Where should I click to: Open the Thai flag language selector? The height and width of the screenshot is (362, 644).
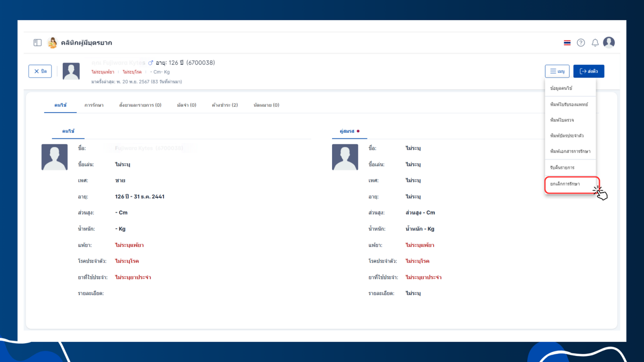pos(567,43)
